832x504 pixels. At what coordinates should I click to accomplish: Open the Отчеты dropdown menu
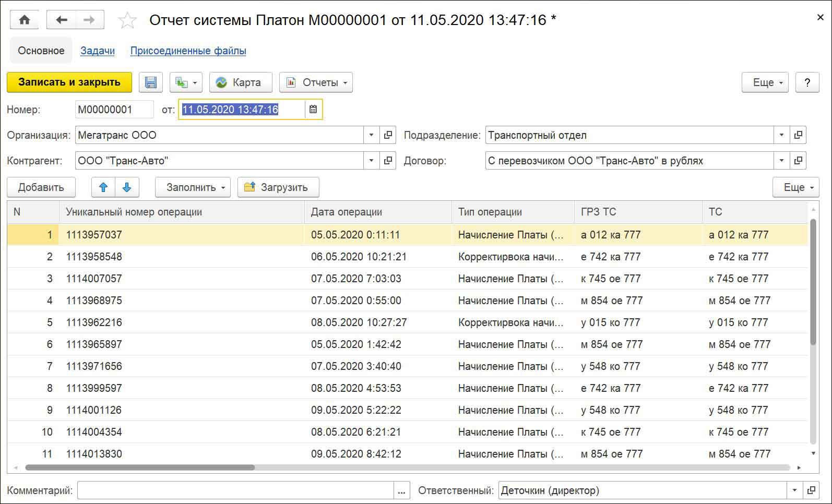coord(316,82)
